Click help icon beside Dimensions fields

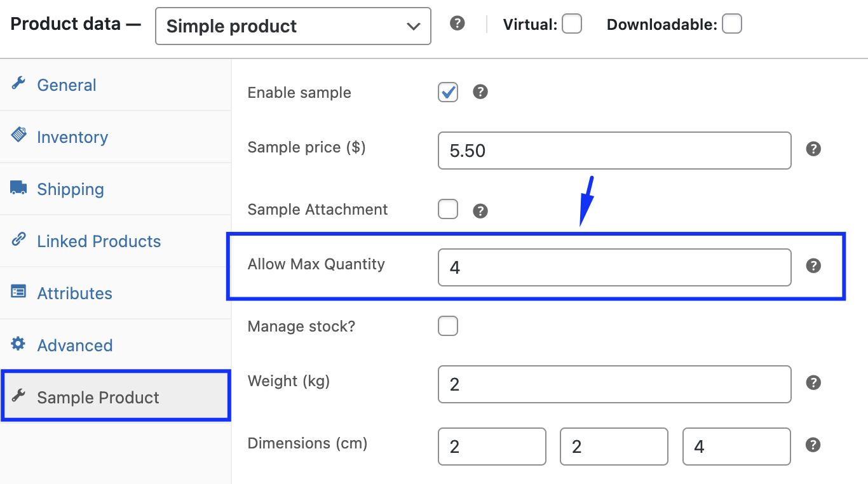(813, 445)
